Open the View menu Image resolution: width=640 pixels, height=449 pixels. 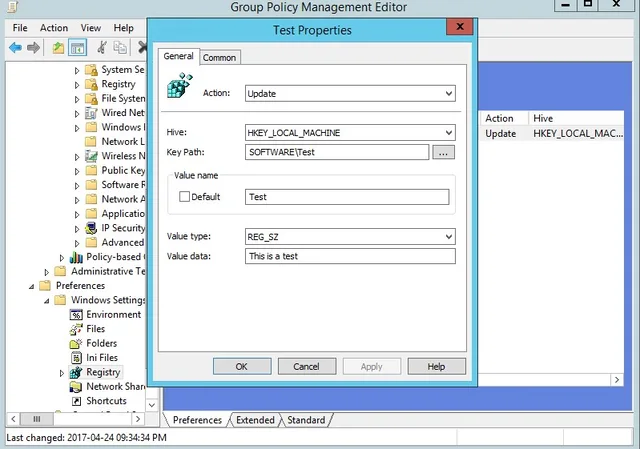click(x=91, y=28)
